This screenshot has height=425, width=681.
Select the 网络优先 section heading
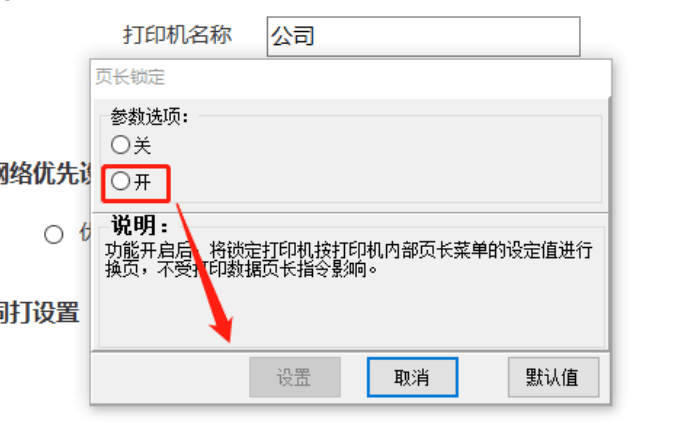click(x=45, y=174)
